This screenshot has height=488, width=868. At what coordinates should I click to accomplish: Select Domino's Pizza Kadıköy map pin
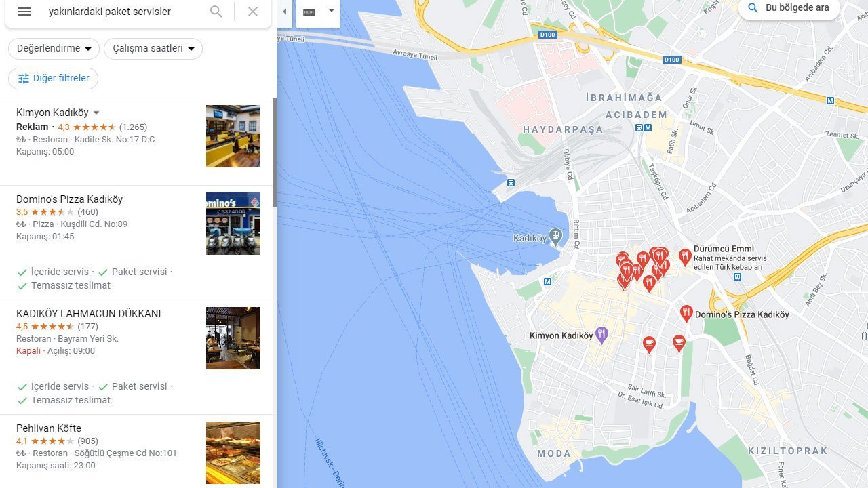tap(686, 313)
